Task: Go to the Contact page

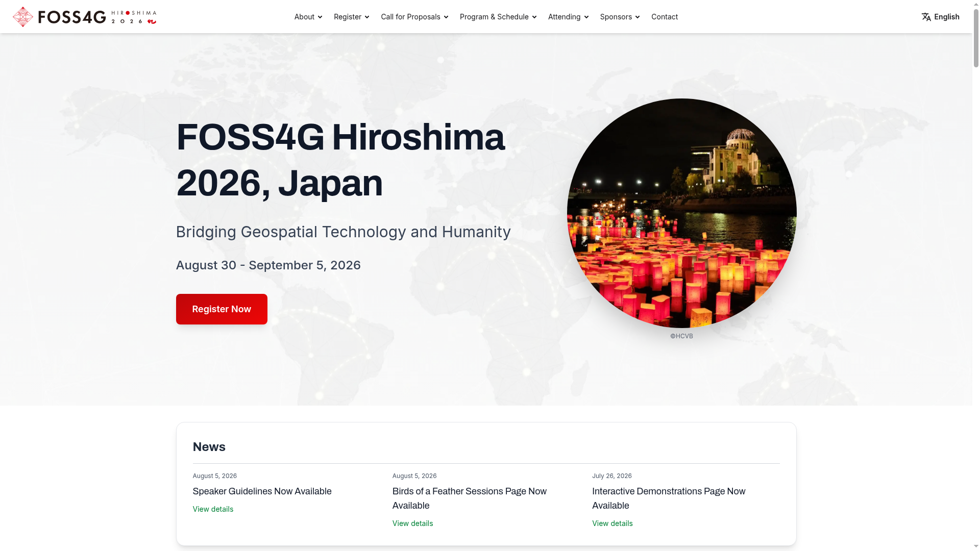Action: pyautogui.click(x=665, y=17)
